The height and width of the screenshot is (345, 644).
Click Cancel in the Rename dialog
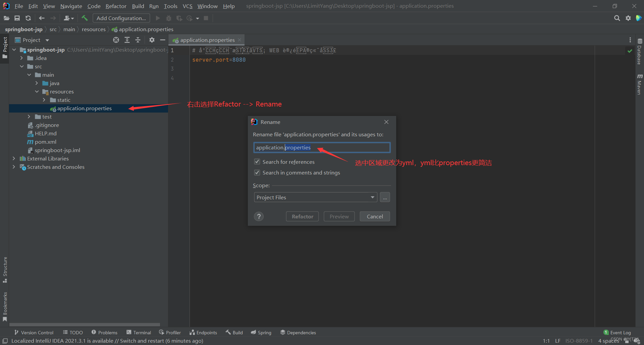375,216
